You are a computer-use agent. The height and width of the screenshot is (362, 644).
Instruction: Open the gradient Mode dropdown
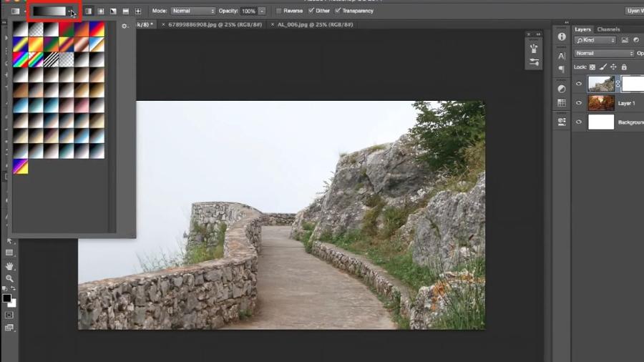click(x=192, y=11)
